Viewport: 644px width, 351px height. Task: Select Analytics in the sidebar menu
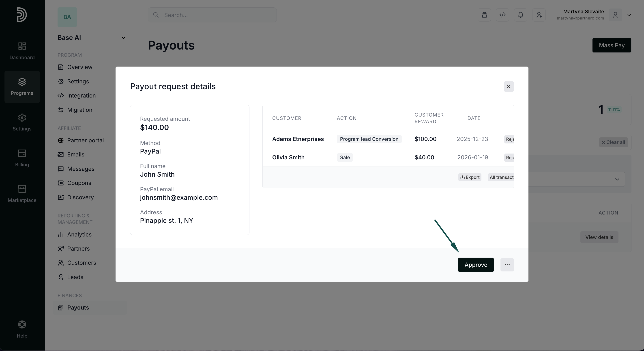[79, 234]
